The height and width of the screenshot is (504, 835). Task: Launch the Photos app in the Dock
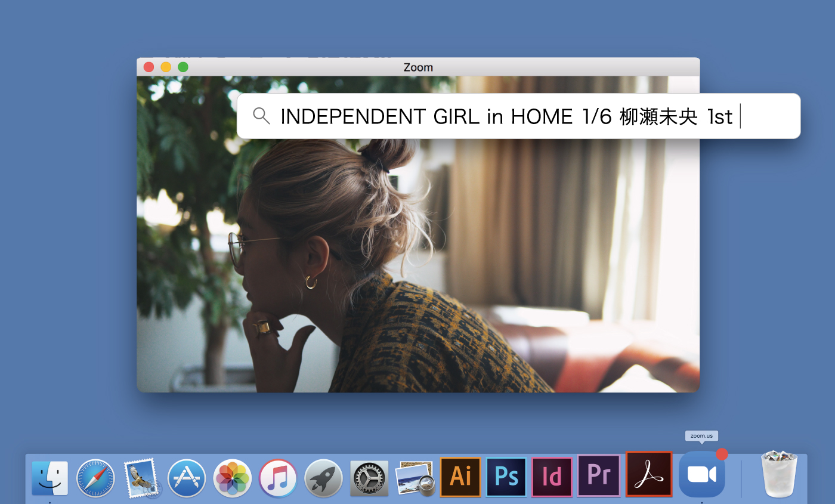(233, 478)
